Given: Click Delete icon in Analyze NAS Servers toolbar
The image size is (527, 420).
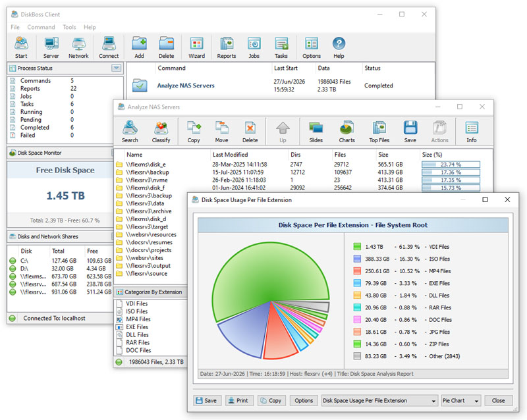Looking at the screenshot, I should pyautogui.click(x=250, y=132).
